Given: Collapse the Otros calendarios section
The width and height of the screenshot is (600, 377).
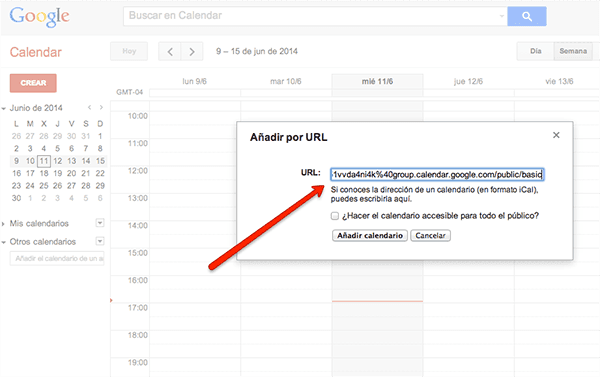Looking at the screenshot, I should [x=4, y=242].
